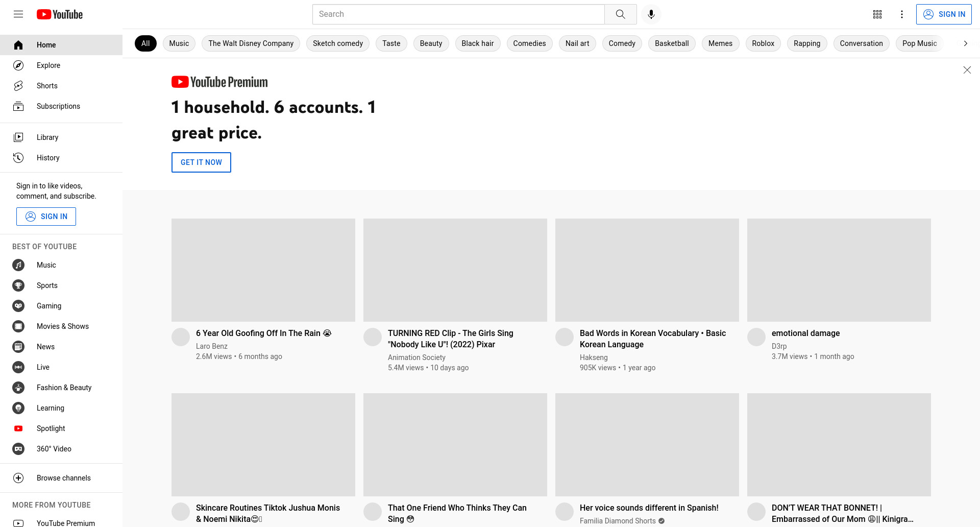980x527 pixels.
Task: Click GET IT NOW Premium button
Action: 201,162
